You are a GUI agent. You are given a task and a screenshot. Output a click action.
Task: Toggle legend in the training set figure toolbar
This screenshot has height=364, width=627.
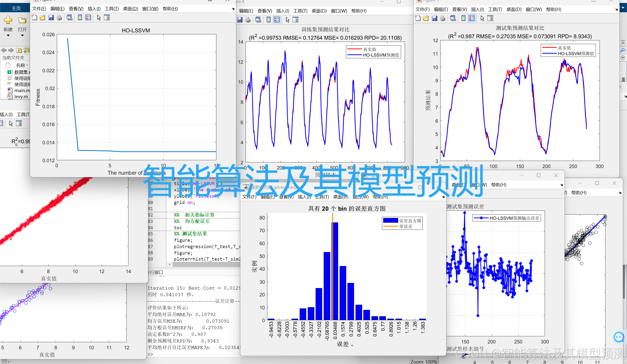[x=277, y=20]
